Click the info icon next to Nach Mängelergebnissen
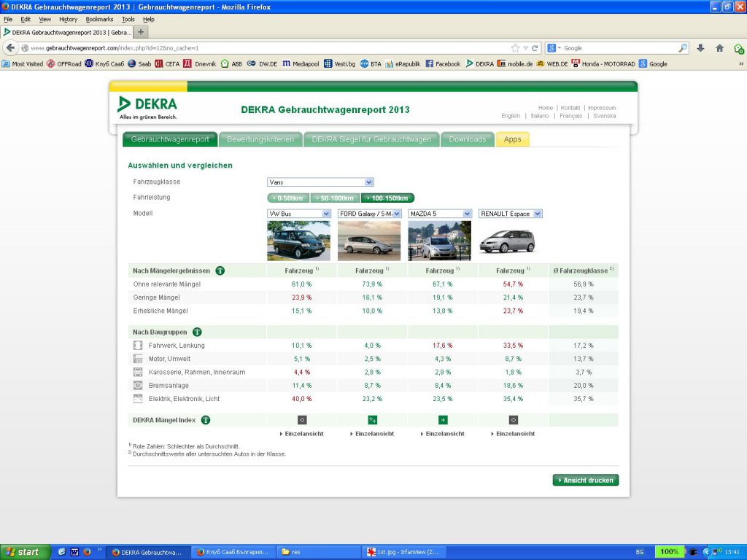747x560 pixels. click(x=220, y=271)
